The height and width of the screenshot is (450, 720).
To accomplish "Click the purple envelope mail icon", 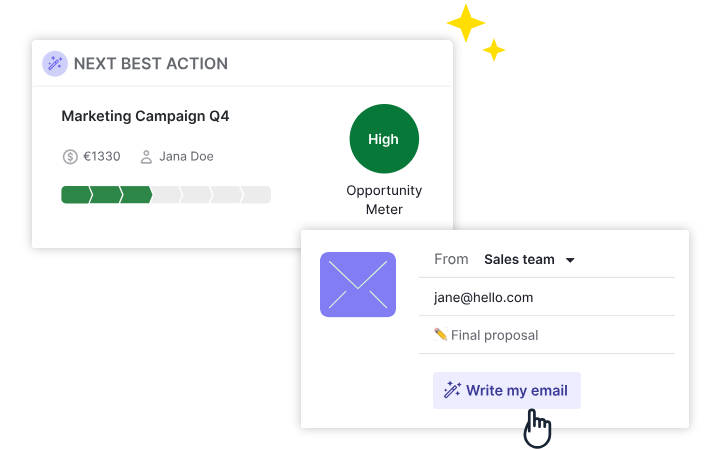I will tap(358, 284).
